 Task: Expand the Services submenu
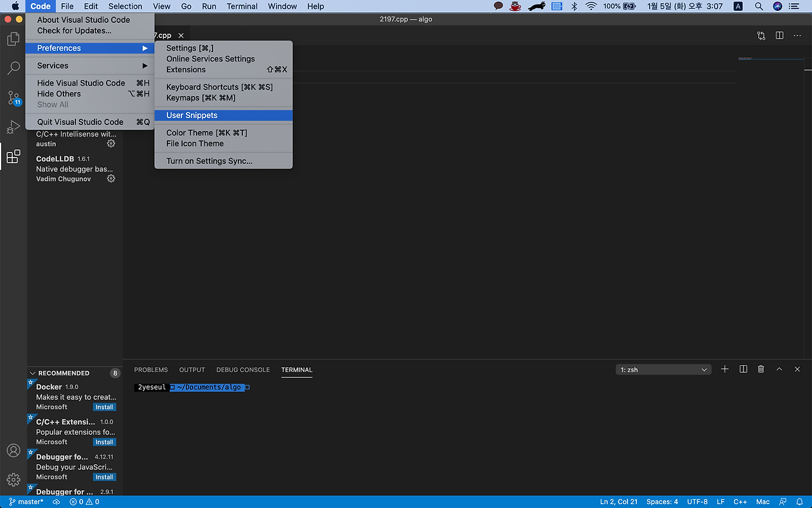[x=89, y=65]
